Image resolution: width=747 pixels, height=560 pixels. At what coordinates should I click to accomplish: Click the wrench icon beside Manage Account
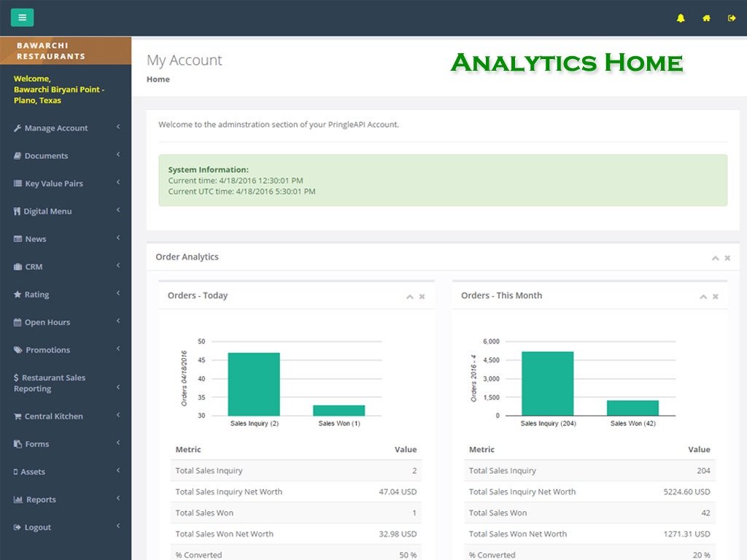point(18,128)
